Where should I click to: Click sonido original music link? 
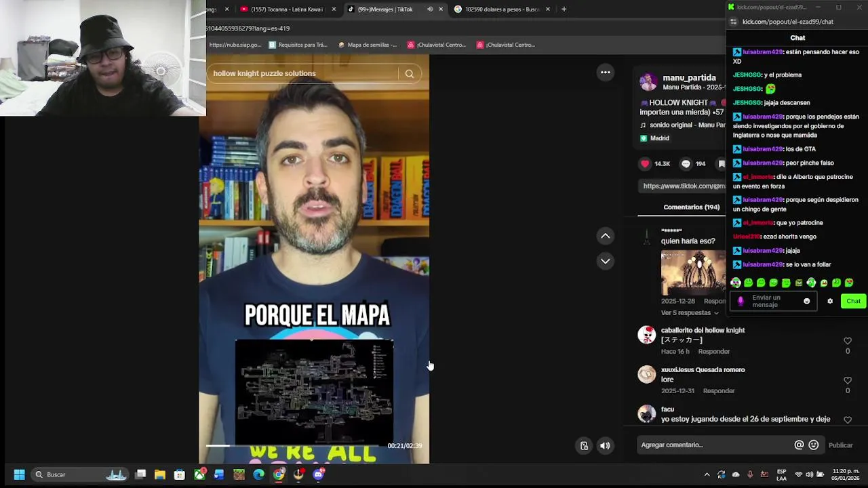pyautogui.click(x=687, y=125)
